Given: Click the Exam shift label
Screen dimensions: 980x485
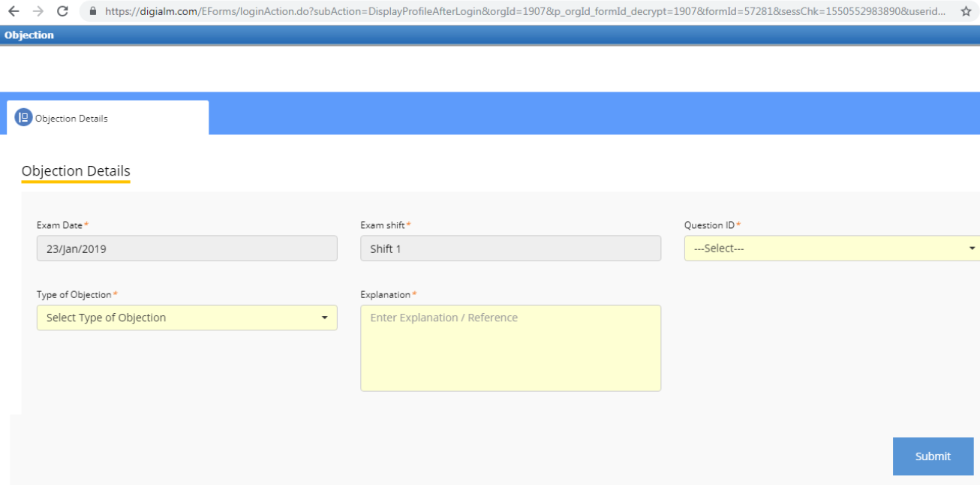Looking at the screenshot, I should tap(383, 225).
